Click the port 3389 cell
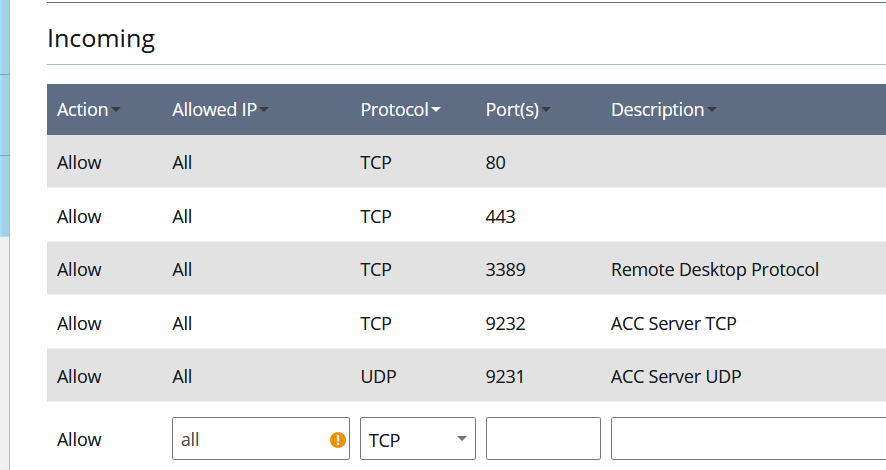886x470 pixels. [x=505, y=270]
